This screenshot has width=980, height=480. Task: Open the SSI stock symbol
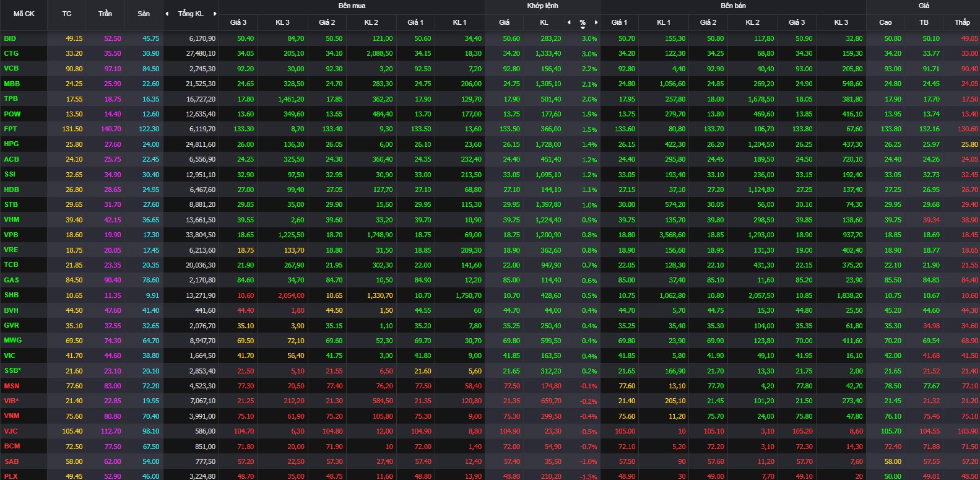[x=10, y=174]
